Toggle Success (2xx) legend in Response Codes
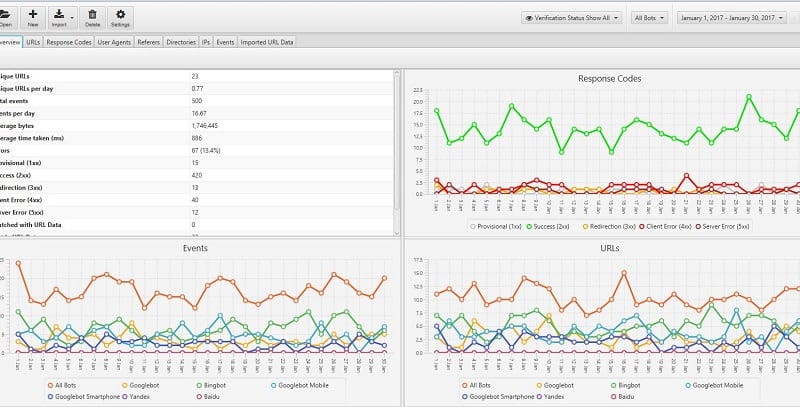 (530, 227)
